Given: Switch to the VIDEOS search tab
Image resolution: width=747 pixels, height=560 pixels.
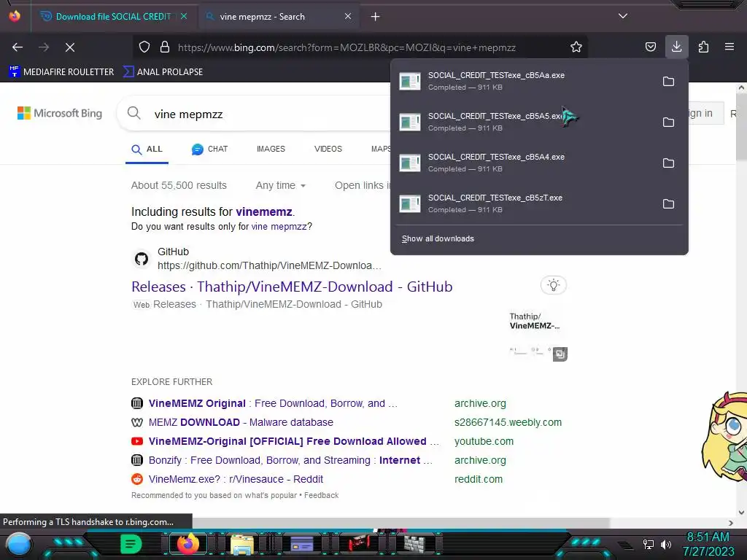Looking at the screenshot, I should pos(328,149).
